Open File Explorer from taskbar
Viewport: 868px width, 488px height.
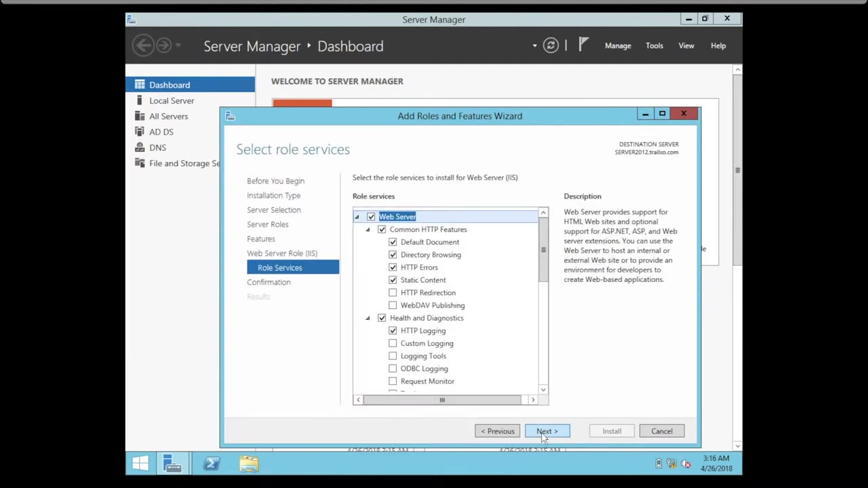(249, 464)
